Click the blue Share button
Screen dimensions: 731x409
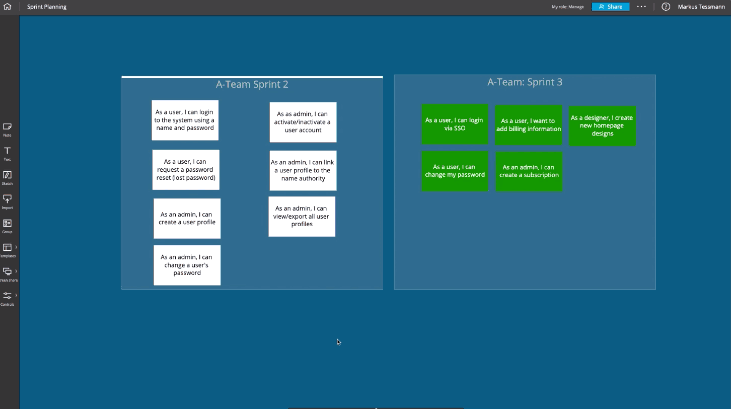click(x=610, y=6)
